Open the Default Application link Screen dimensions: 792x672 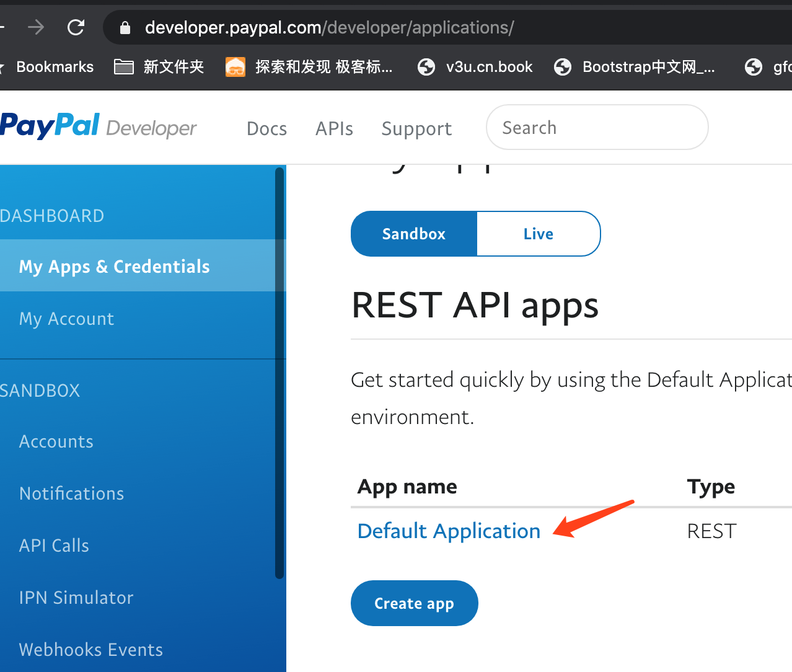449,531
